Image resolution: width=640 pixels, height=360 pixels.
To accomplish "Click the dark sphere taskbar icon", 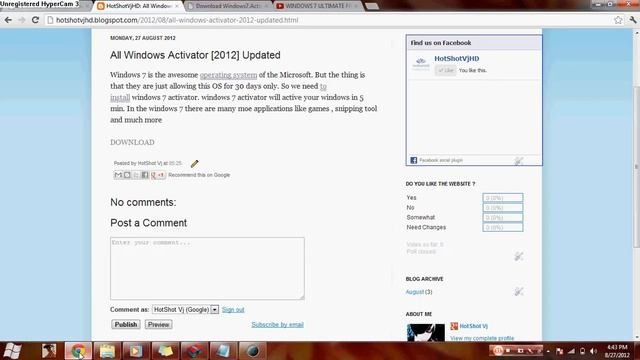I will [252, 351].
